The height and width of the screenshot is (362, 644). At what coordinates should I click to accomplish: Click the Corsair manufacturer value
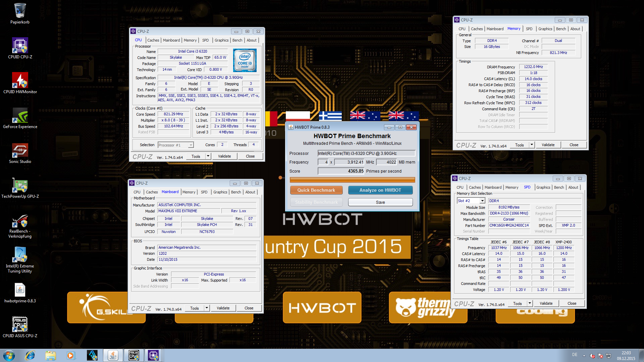pos(509,220)
